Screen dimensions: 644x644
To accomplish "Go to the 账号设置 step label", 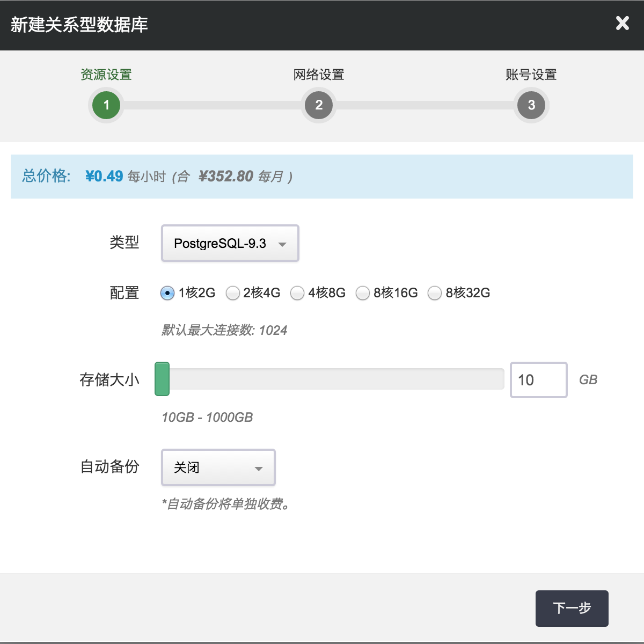I will click(531, 75).
